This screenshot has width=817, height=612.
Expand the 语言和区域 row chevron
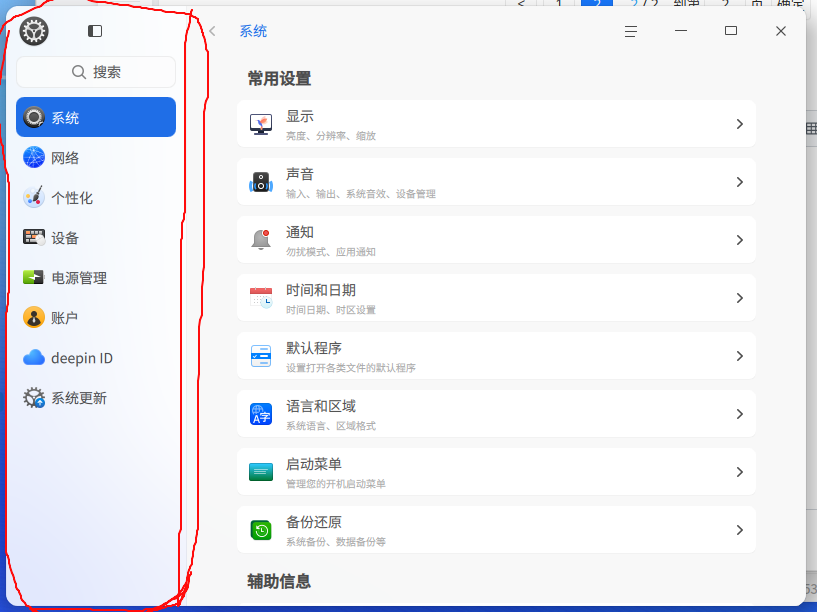coord(740,414)
